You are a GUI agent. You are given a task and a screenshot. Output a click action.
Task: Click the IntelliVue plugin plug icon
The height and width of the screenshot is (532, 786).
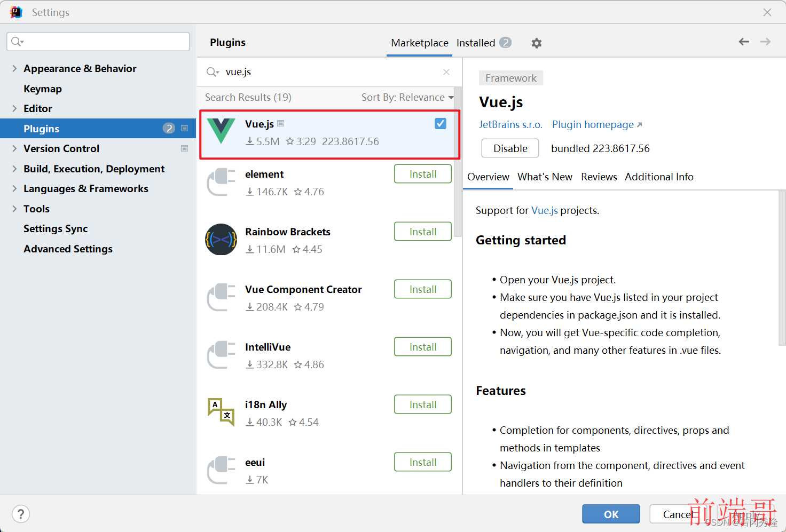tap(221, 355)
